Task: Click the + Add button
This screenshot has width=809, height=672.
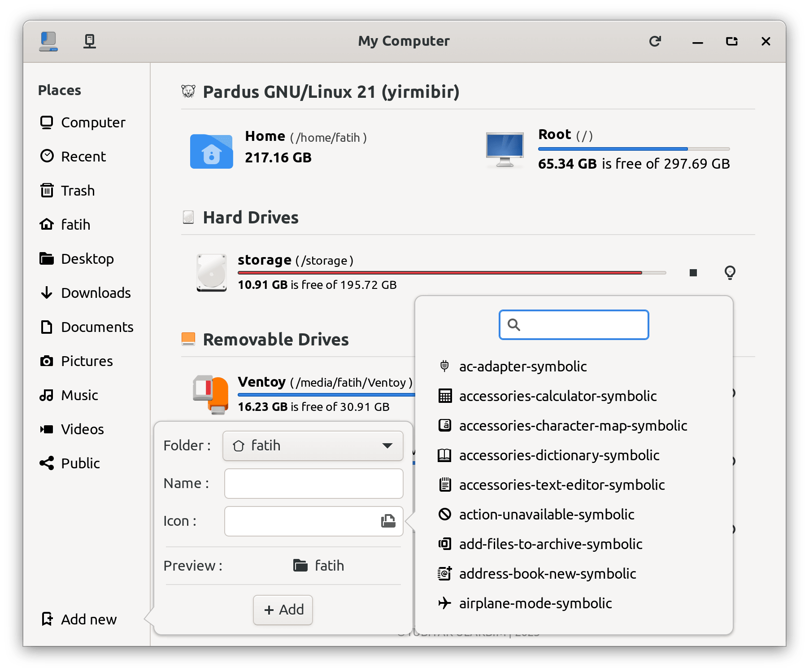Action: click(x=283, y=610)
